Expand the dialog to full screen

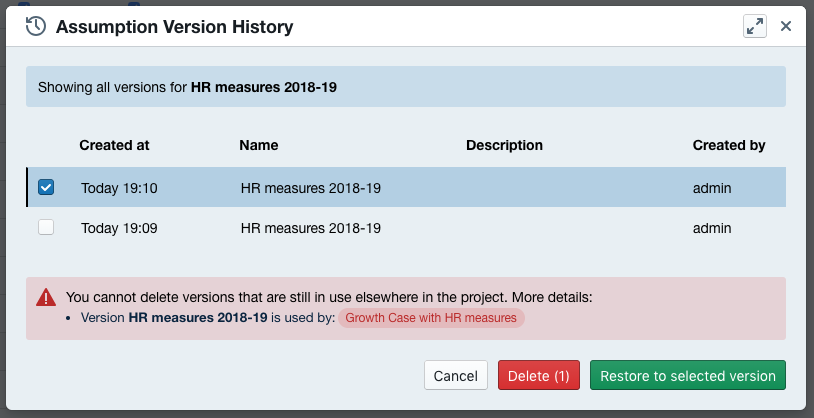(755, 27)
